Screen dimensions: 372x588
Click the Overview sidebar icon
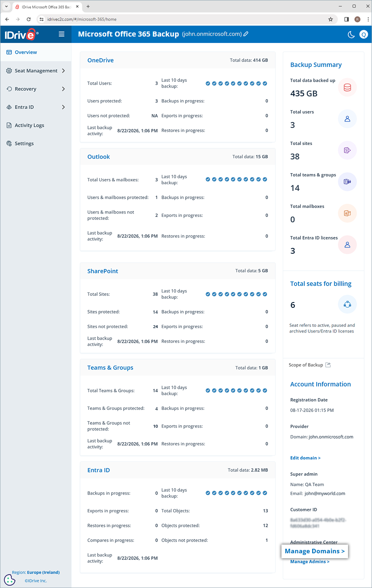click(9, 52)
